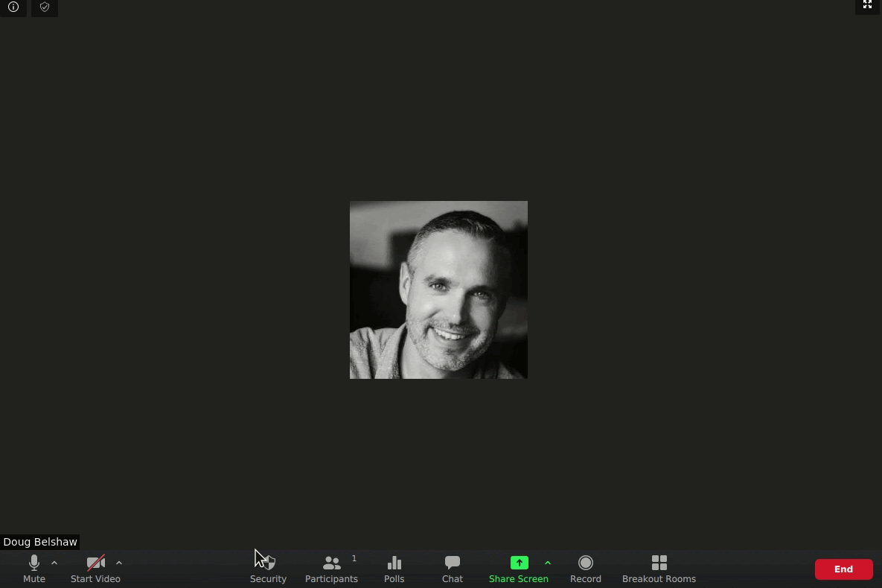Mute the microphone
The height and width of the screenshot is (588, 882).
(x=34, y=569)
